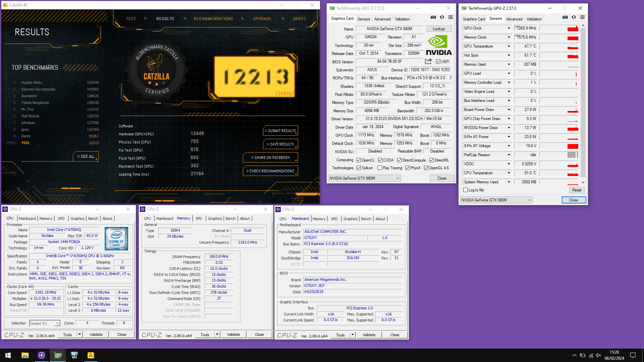Screen dimensions: 644x362
Task: Click the refresh icon in GPU-Z Graphics Card window
Action: [x=442, y=17]
